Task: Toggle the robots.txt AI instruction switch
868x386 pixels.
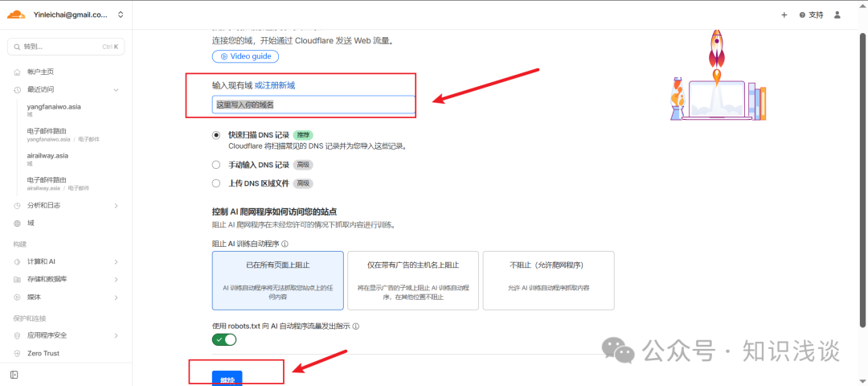Action: tap(224, 340)
